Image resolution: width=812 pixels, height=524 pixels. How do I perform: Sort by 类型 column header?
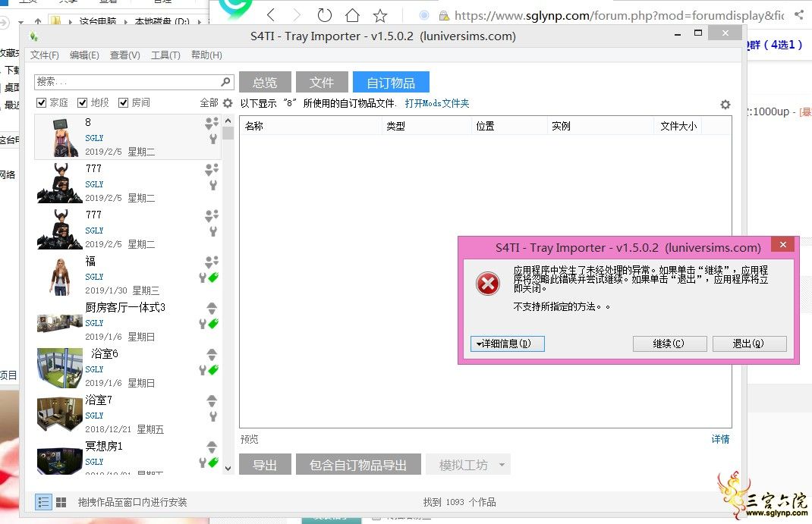(x=426, y=126)
